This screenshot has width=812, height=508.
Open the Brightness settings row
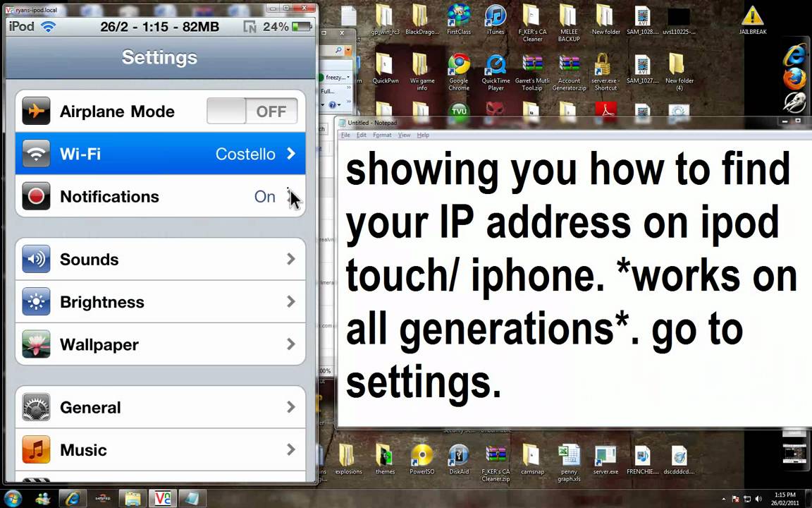click(x=161, y=302)
